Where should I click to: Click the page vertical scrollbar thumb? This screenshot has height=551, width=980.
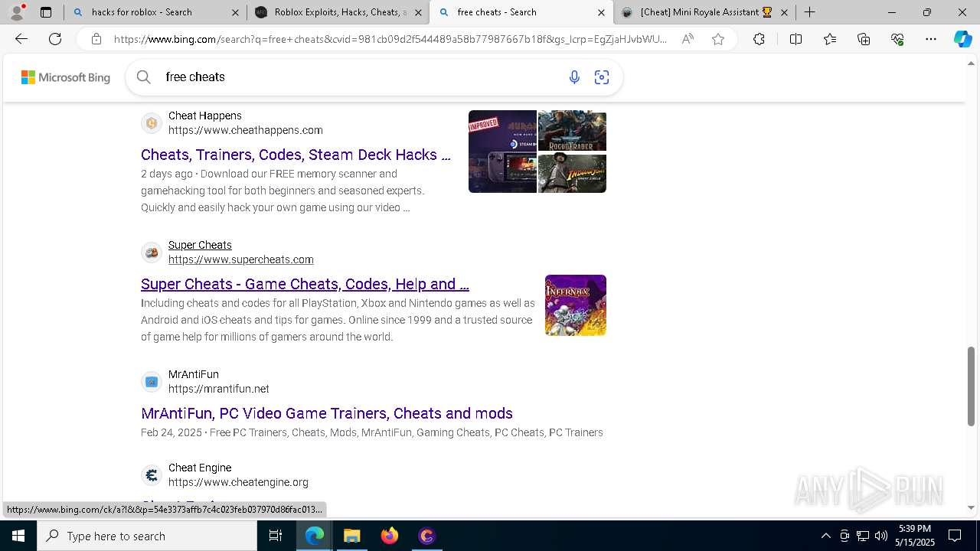(971, 386)
